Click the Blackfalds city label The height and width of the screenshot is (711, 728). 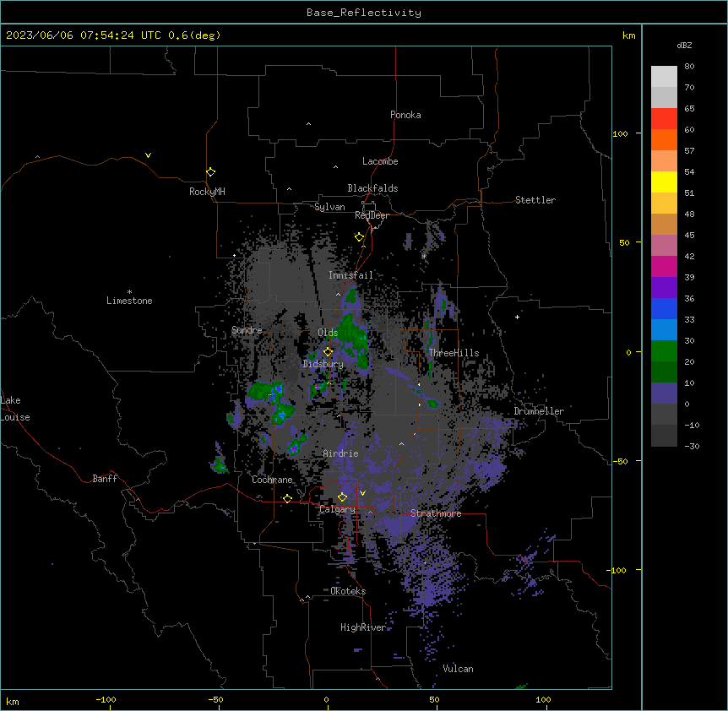click(372, 188)
